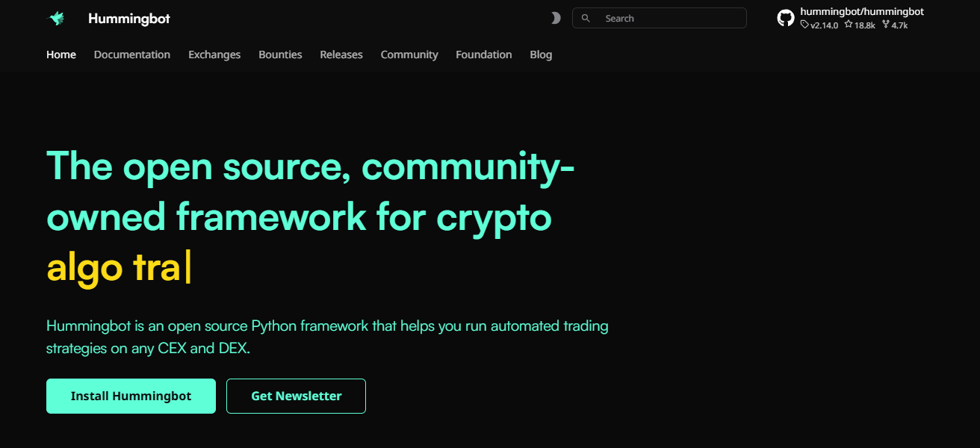Click the Install Hummingbot button

(131, 396)
